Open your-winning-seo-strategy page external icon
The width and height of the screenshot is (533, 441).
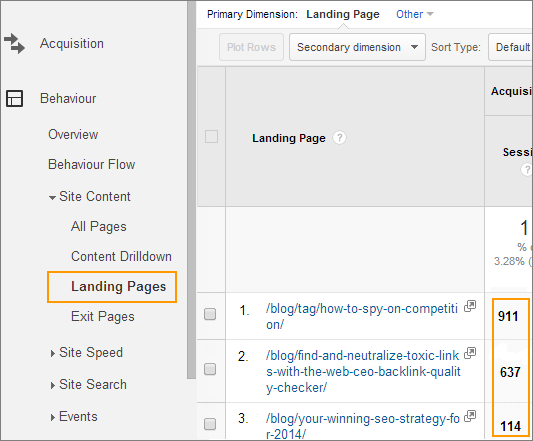pos(470,416)
